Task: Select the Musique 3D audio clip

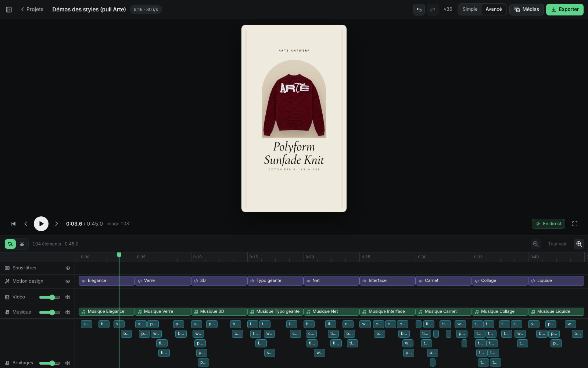Action: [x=219, y=312]
